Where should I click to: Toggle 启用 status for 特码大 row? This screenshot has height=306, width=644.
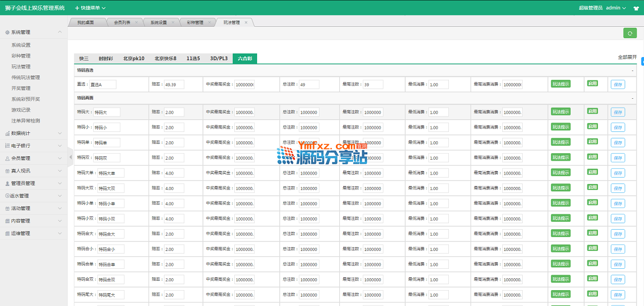[x=592, y=112]
